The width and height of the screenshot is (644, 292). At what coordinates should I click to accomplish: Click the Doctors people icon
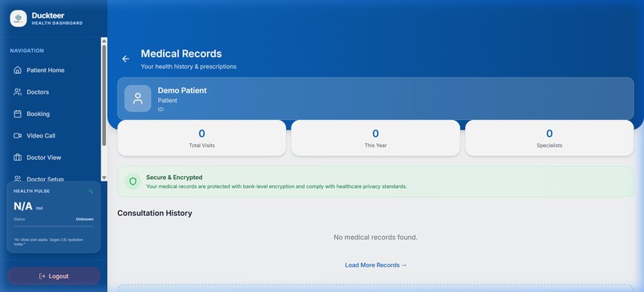[x=18, y=92]
